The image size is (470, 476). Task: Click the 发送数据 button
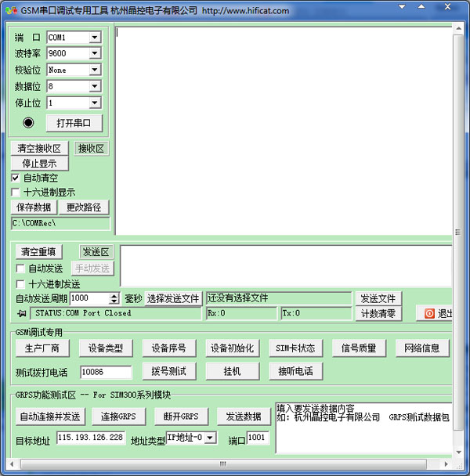[x=244, y=416]
